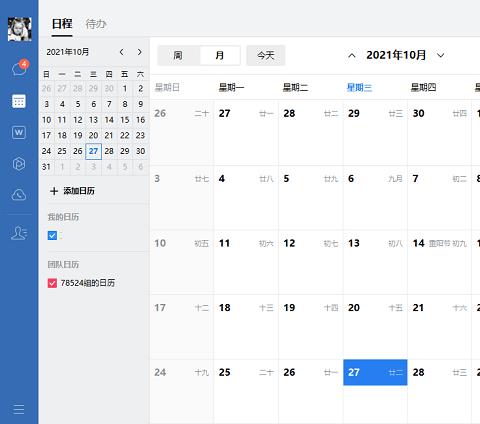Open the cloud drive icon in the sidebar
Screen dimensions: 480x424
click(x=19, y=195)
